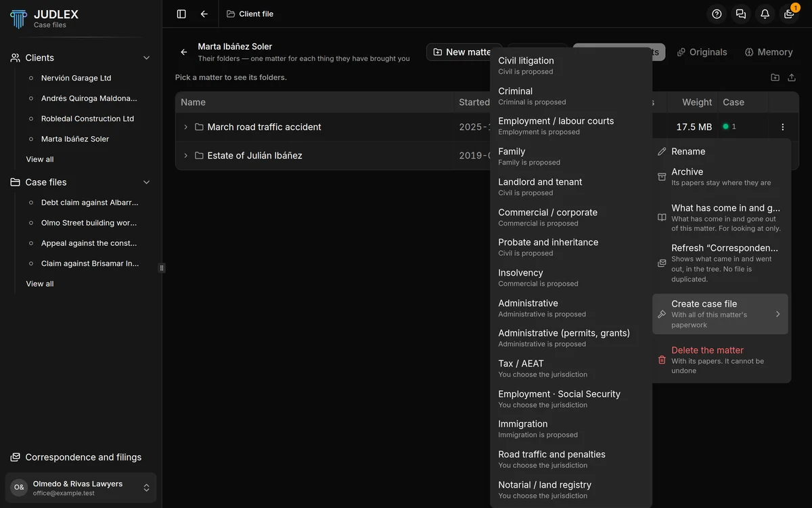The height and width of the screenshot is (508, 812).
Task: Choose Civil litigation from the list
Action: pos(570,66)
